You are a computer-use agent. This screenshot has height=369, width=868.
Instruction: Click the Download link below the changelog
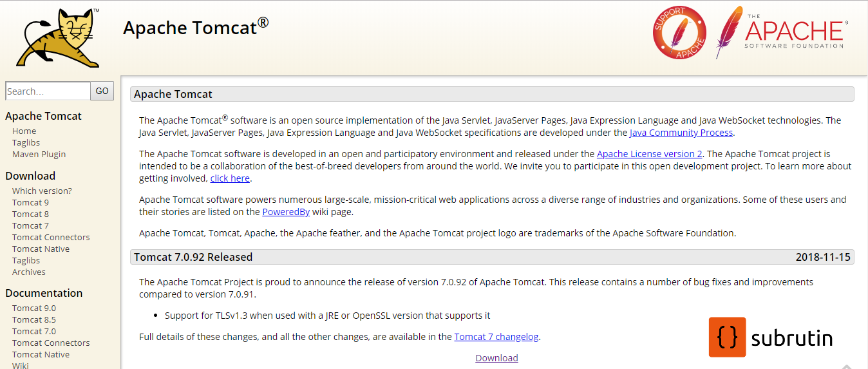point(496,358)
